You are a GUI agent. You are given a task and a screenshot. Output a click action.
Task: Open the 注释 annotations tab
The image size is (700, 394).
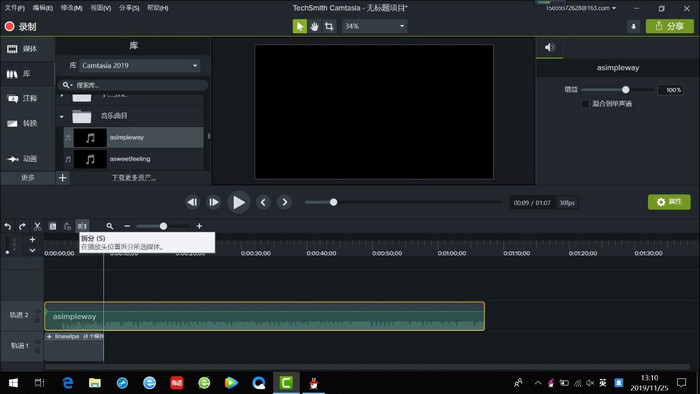click(x=28, y=98)
